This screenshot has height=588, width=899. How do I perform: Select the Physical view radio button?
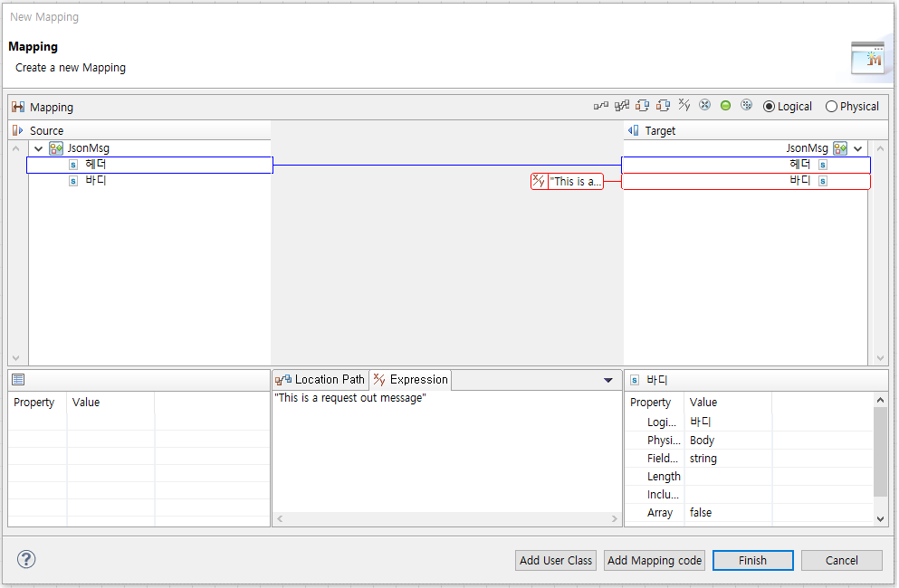[x=831, y=106]
